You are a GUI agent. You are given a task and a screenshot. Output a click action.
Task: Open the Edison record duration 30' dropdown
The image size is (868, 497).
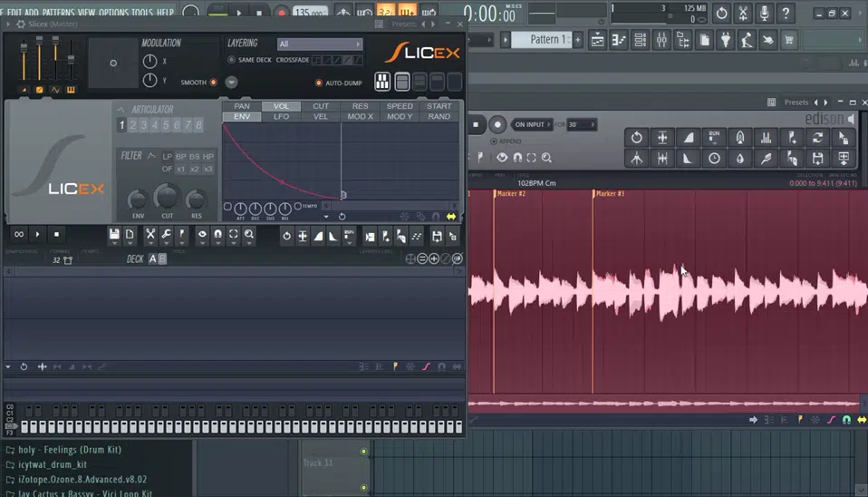582,124
